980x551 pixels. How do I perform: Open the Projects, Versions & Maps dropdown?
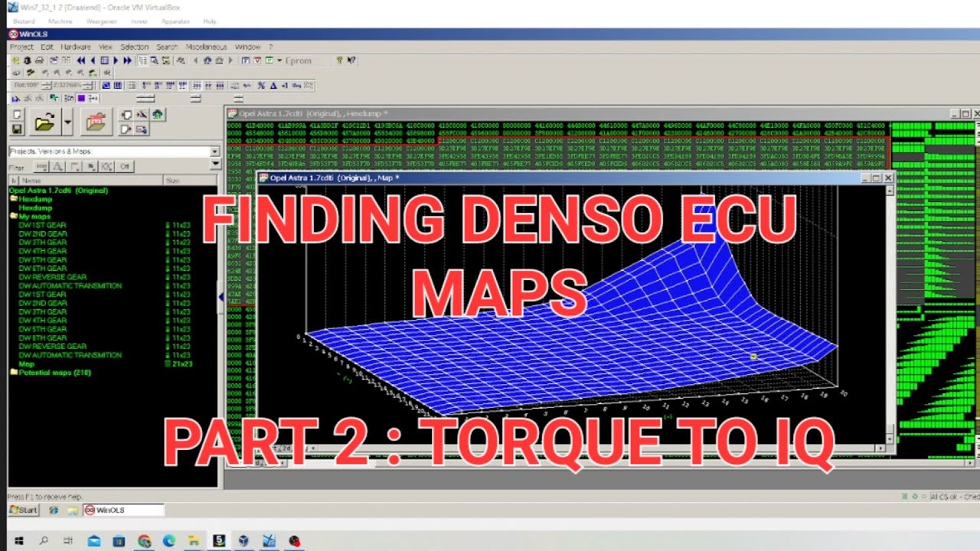point(214,152)
